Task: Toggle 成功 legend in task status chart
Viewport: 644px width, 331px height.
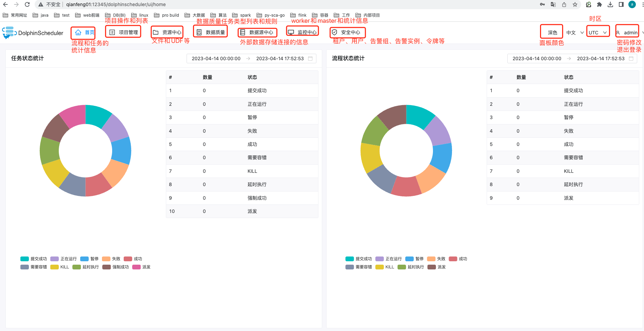Action: [x=133, y=259]
